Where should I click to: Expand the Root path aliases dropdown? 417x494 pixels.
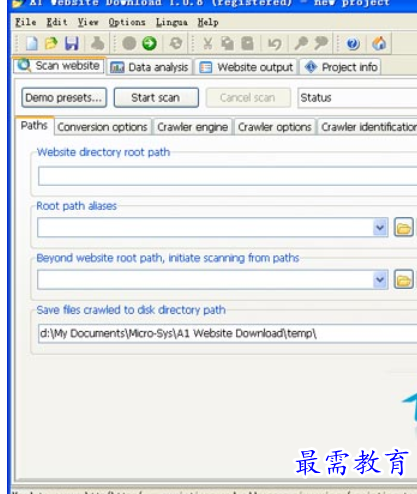(x=380, y=228)
